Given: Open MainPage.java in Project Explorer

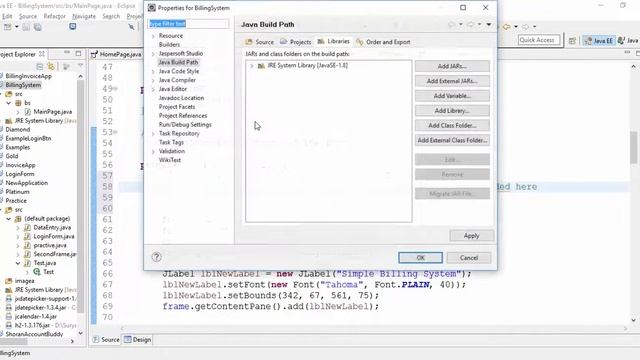Looking at the screenshot, I should [53, 111].
